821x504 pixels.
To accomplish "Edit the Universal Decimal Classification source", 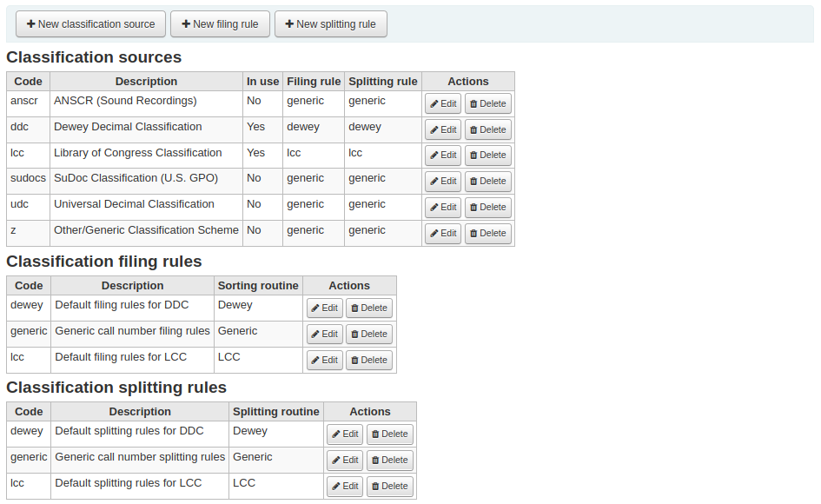I will pos(442,207).
